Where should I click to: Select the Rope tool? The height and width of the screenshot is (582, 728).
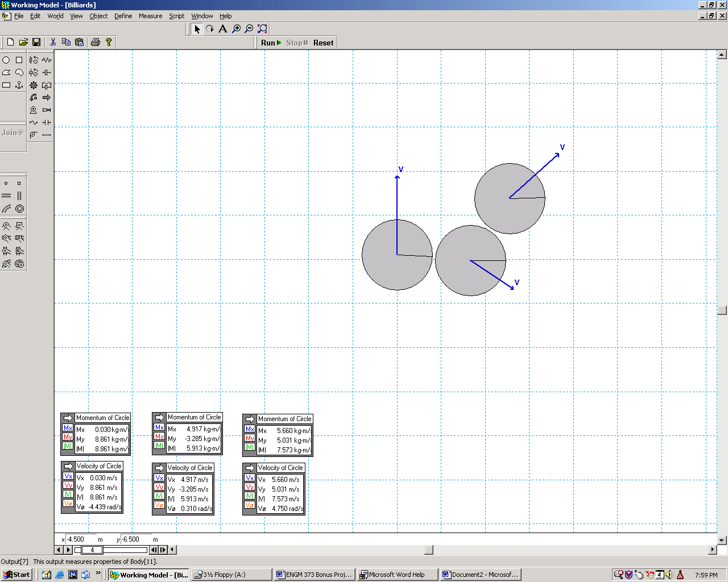point(34,123)
